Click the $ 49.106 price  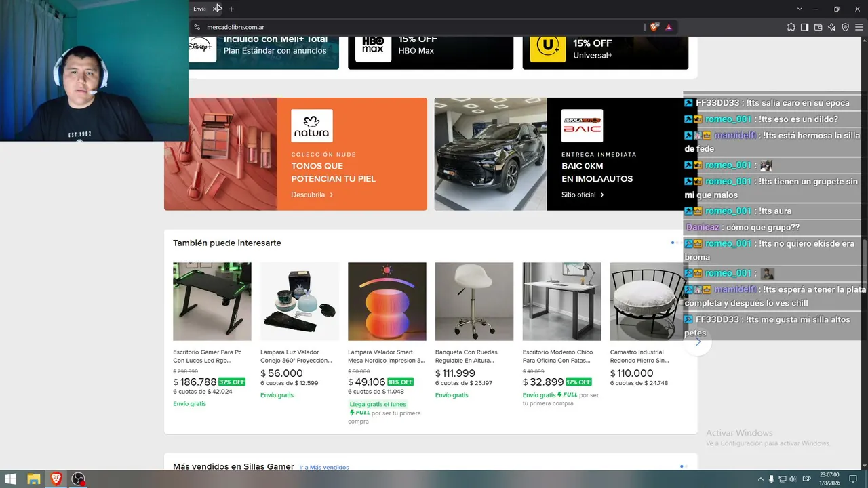367,382
